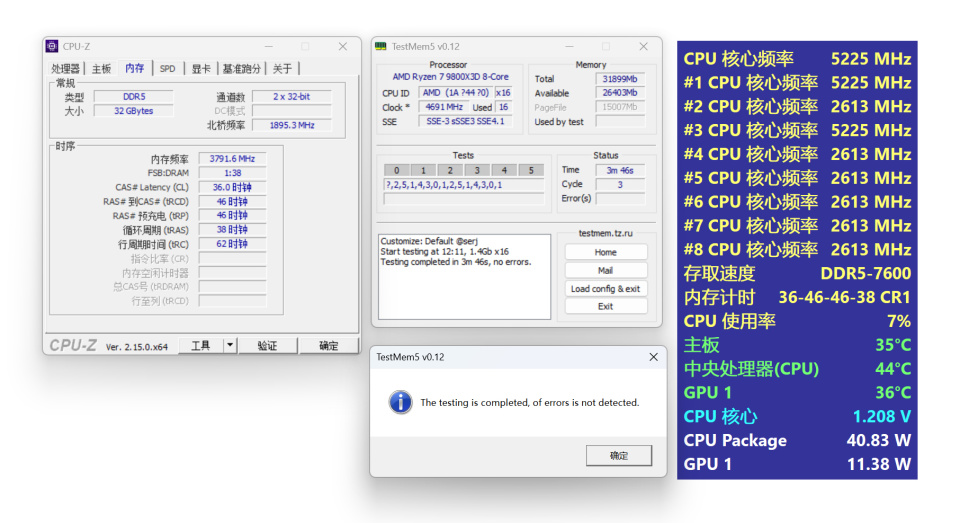
Task: Close the TestMem5 completion dialog
Action: click(653, 357)
